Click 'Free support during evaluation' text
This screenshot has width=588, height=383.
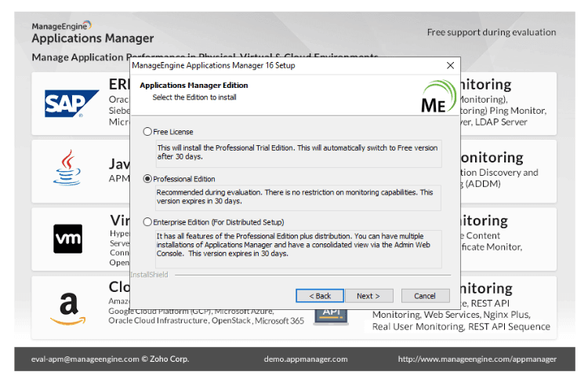point(492,32)
